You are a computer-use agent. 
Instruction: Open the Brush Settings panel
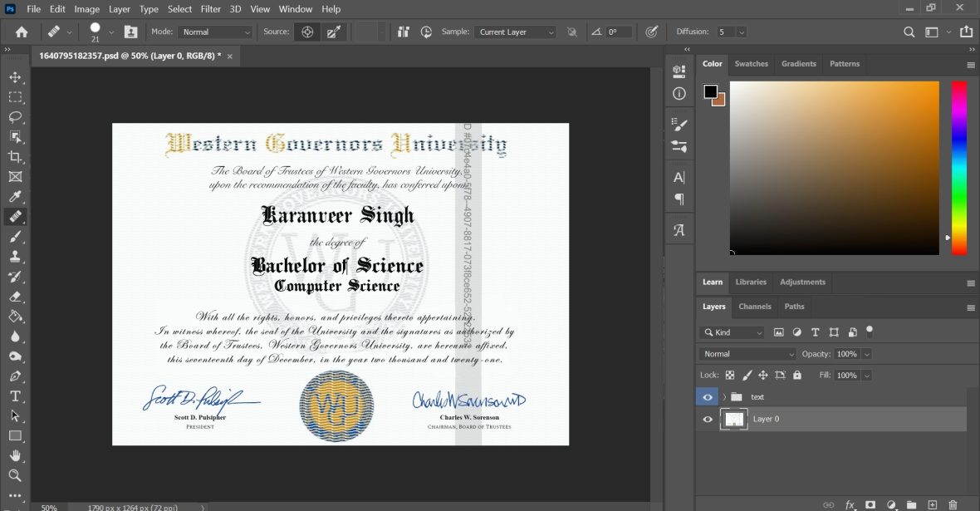tap(679, 122)
